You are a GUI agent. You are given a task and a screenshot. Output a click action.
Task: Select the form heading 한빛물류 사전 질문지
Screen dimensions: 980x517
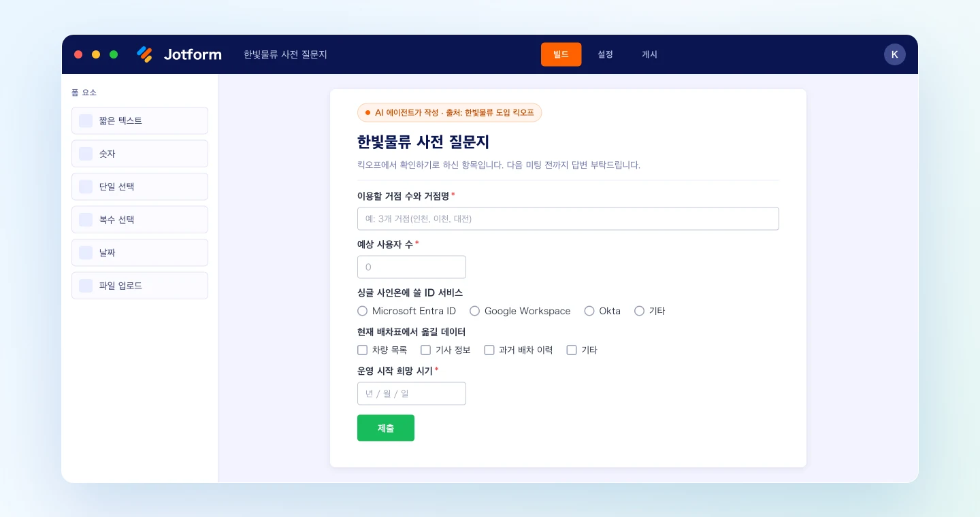click(423, 142)
